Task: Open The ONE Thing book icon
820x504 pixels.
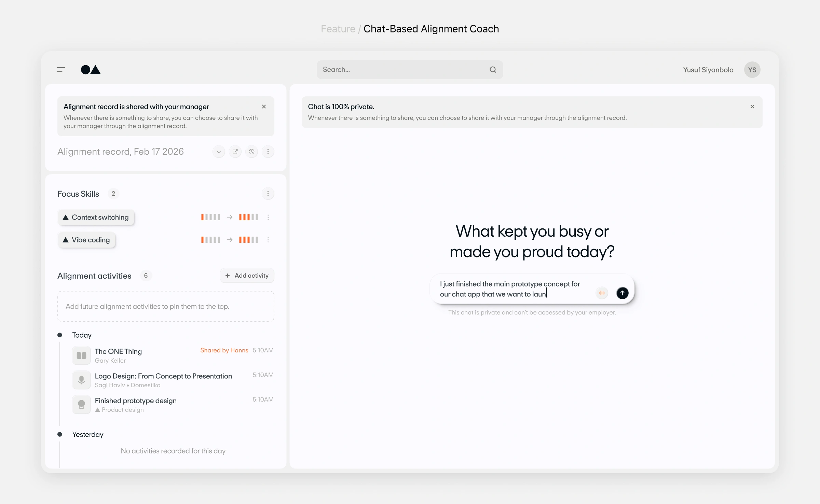Action: (x=81, y=355)
